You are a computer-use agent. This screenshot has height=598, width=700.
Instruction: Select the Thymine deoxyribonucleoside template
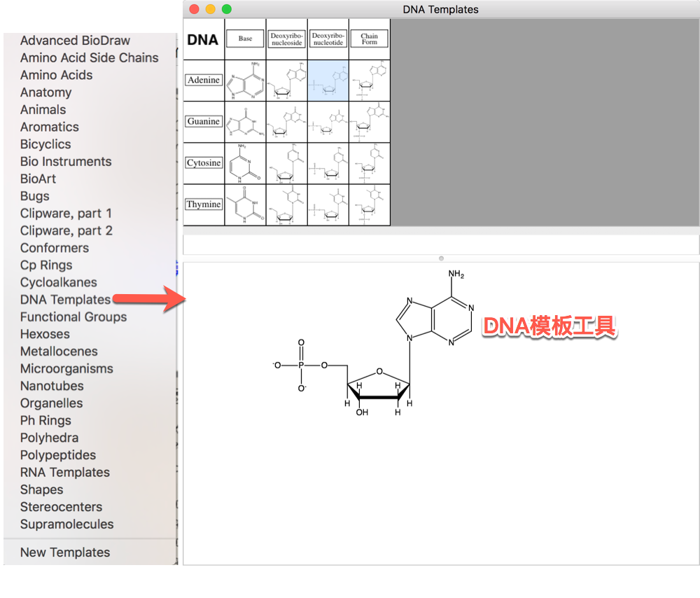click(x=286, y=205)
